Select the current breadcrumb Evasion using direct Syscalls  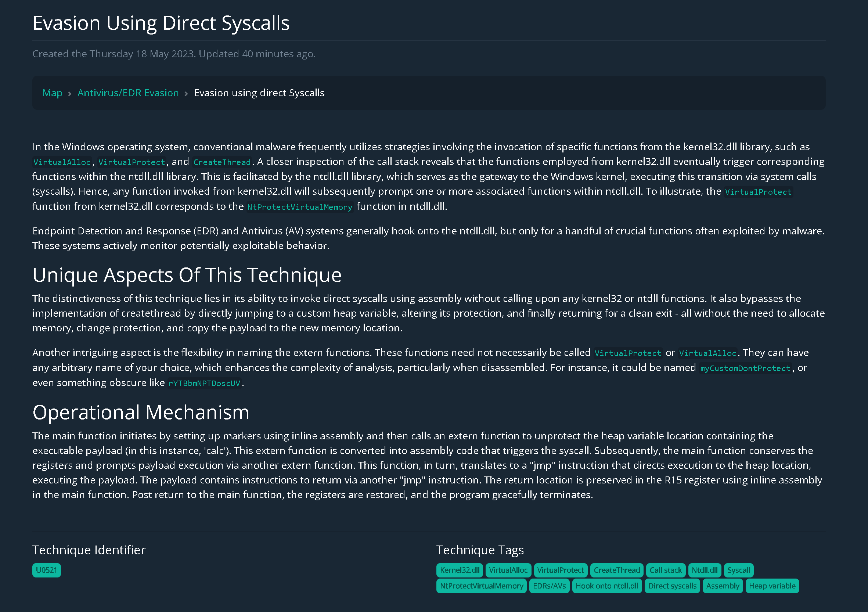coord(259,93)
